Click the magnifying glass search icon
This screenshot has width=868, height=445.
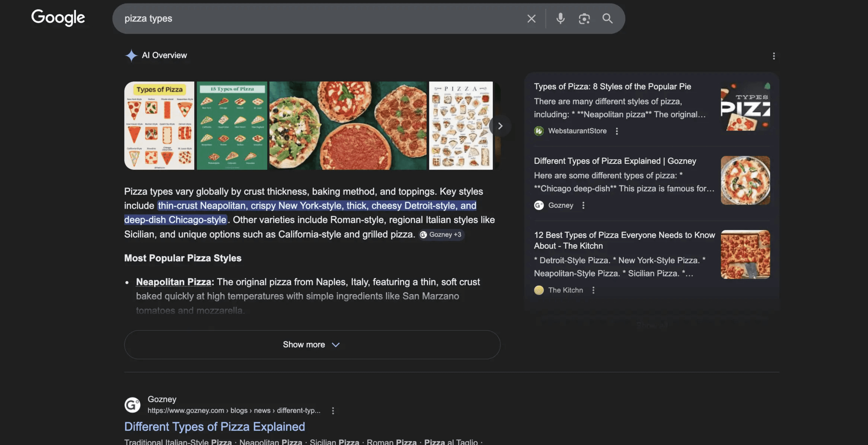608,19
